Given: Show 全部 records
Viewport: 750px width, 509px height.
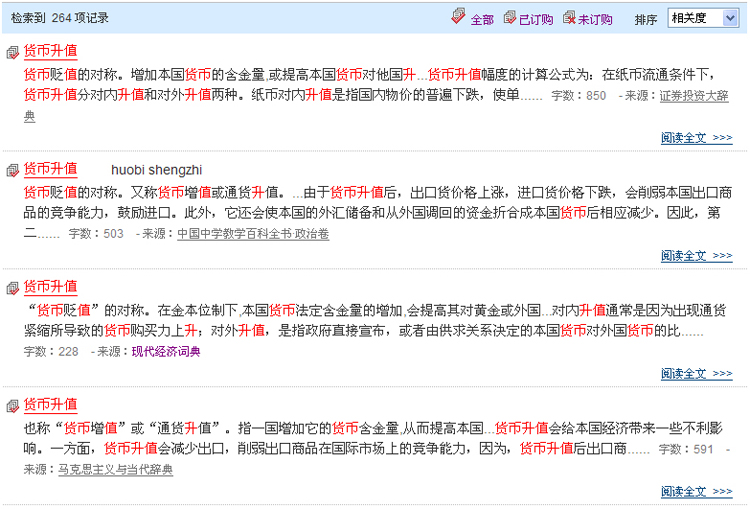Looking at the screenshot, I should pos(482,20).
